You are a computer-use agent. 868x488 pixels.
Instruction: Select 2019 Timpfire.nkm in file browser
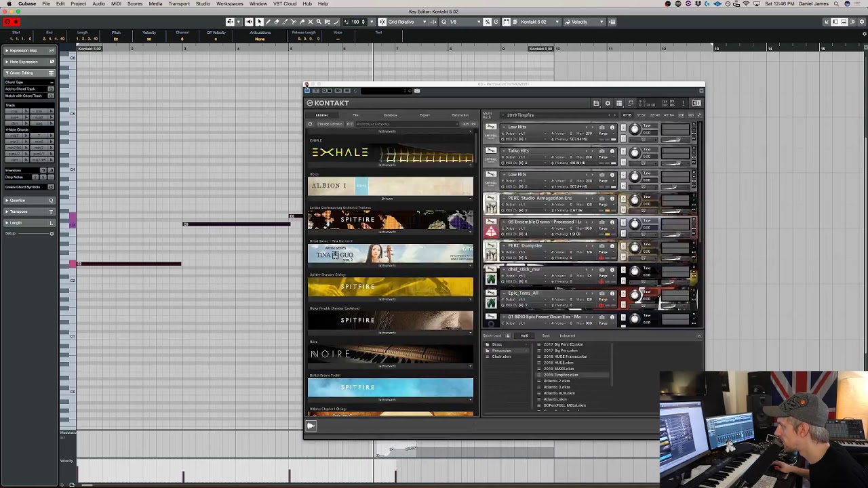560,375
